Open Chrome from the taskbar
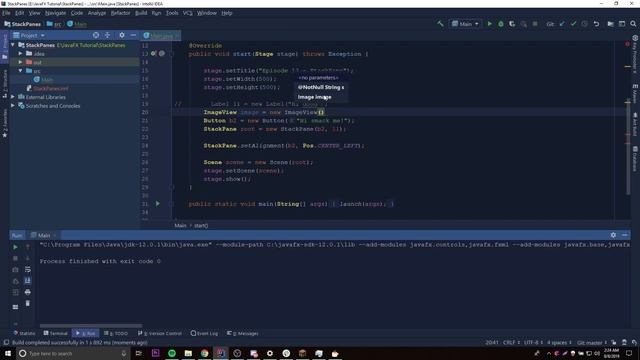Screen dimensions: 640x360 click(x=204, y=353)
